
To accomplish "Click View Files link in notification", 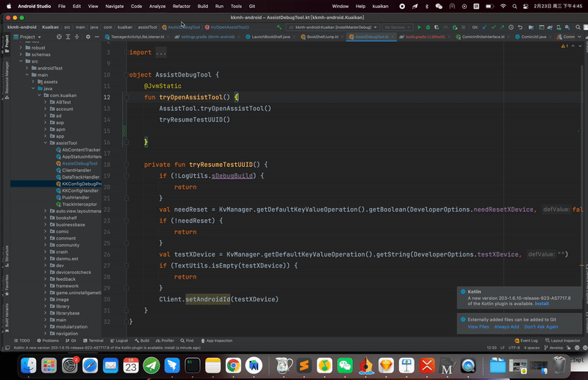I will tap(478, 327).
